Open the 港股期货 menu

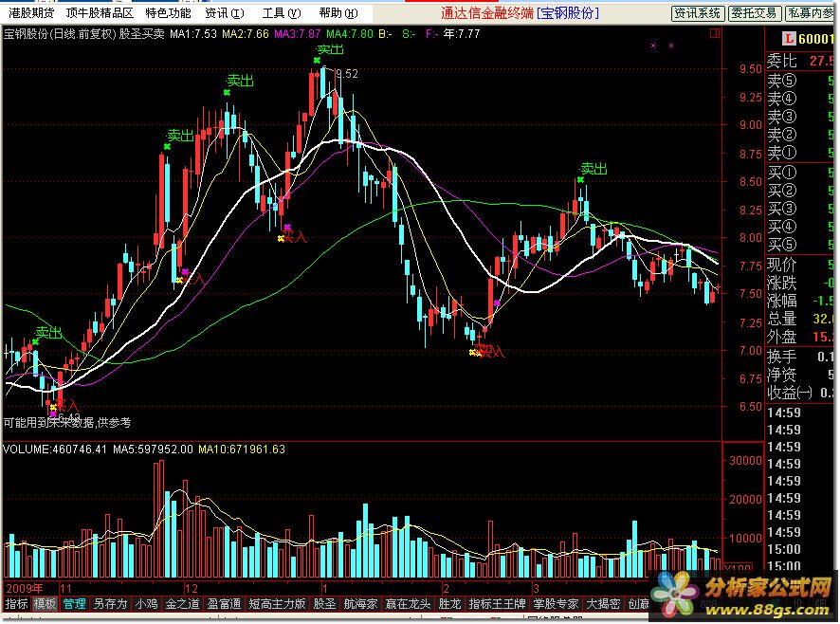(x=31, y=13)
